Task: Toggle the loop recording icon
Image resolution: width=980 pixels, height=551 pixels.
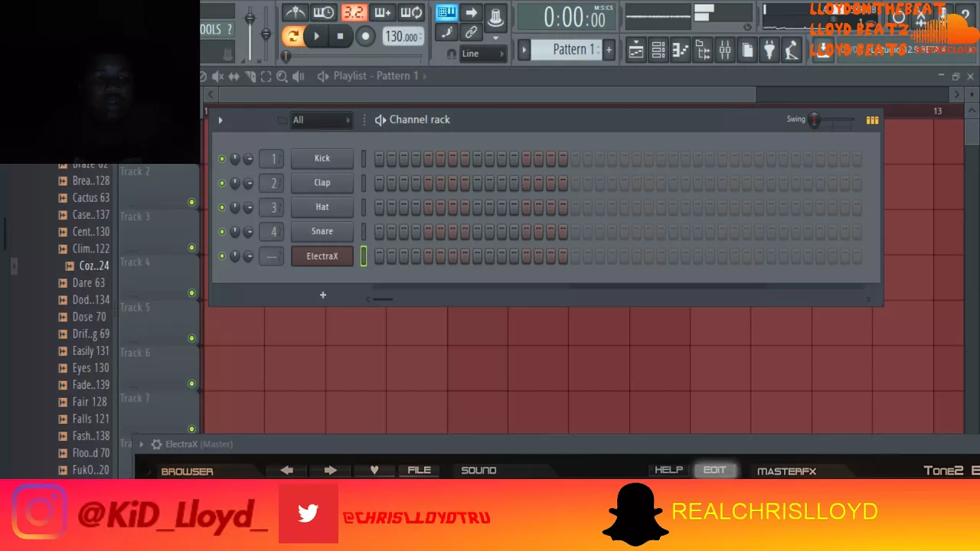Action: coord(411,12)
